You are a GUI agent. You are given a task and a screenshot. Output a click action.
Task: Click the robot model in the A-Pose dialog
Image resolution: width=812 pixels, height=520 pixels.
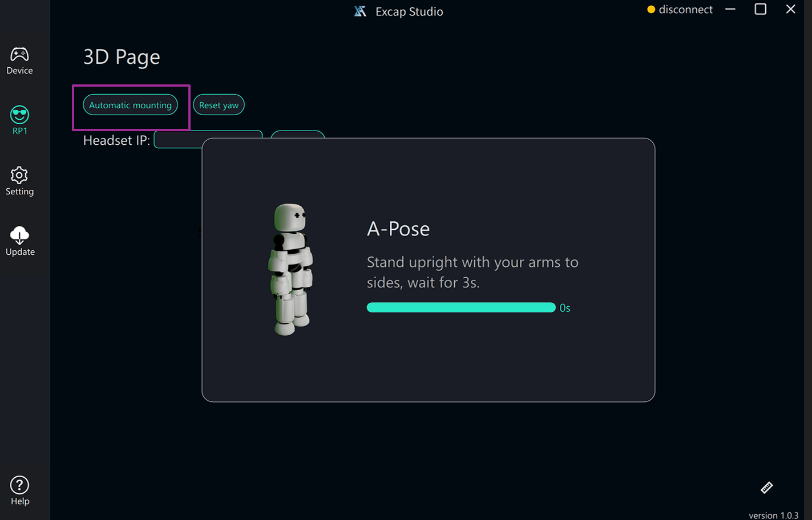pos(291,269)
